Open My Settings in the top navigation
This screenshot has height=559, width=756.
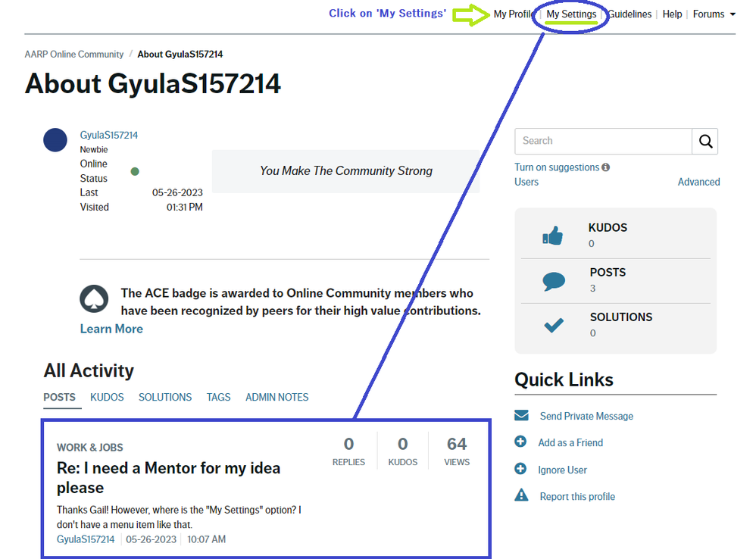point(571,14)
